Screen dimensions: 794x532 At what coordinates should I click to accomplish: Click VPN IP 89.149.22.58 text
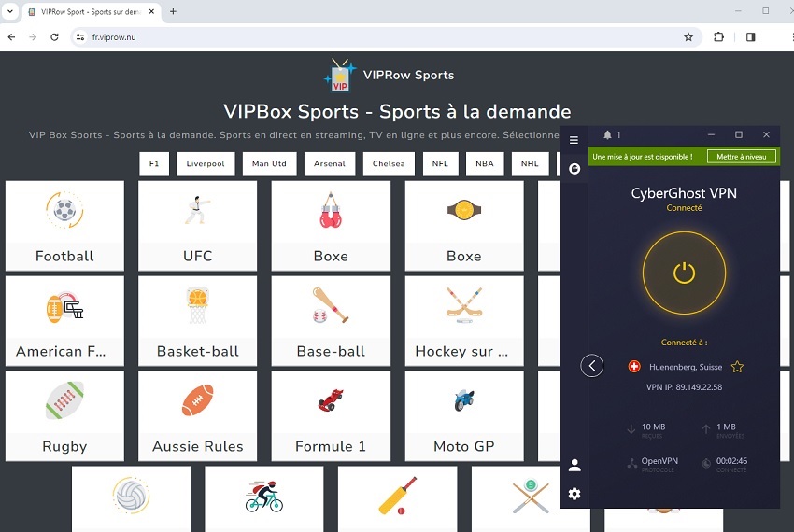point(684,387)
